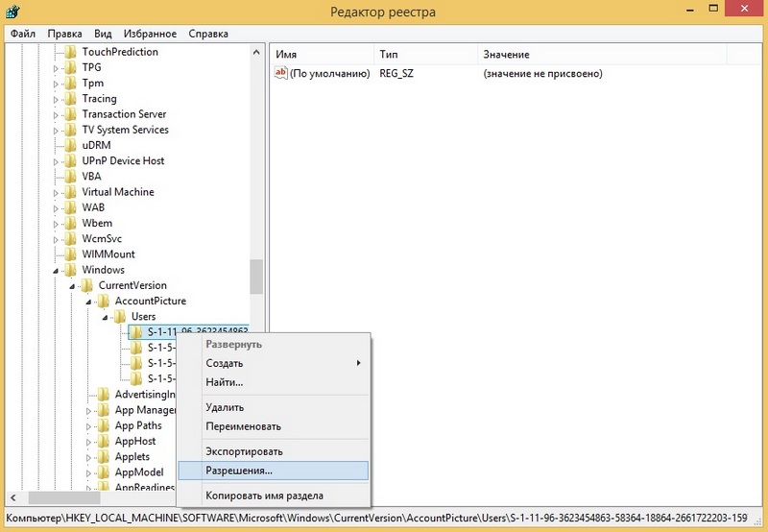Viewport: 768px width, 532px height.
Task: Click the Значение column header
Action: (x=603, y=55)
